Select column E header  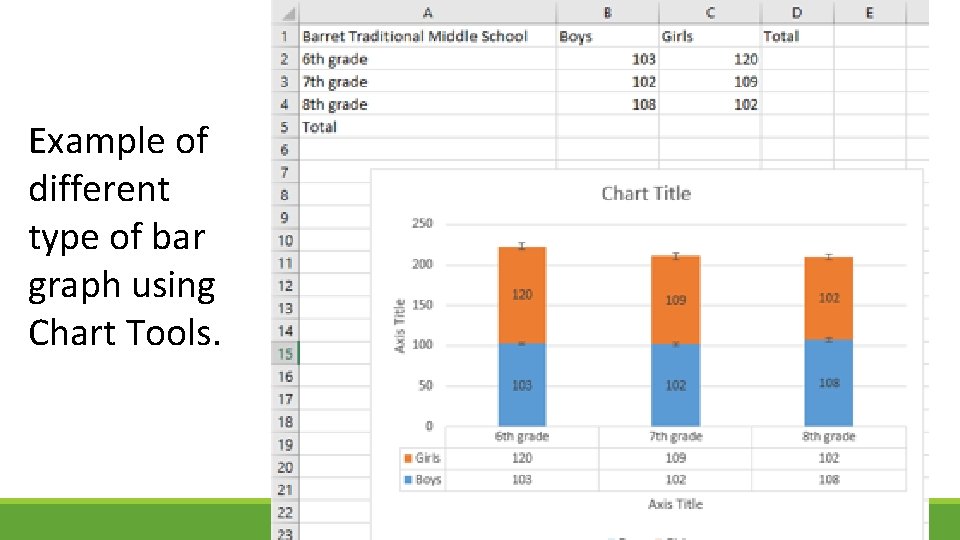tap(869, 13)
